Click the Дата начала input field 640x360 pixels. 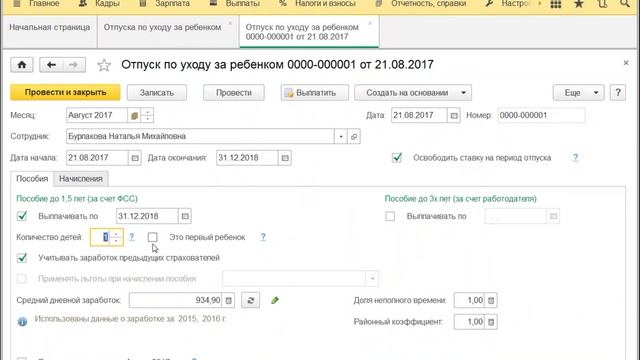pyautogui.click(x=97, y=158)
